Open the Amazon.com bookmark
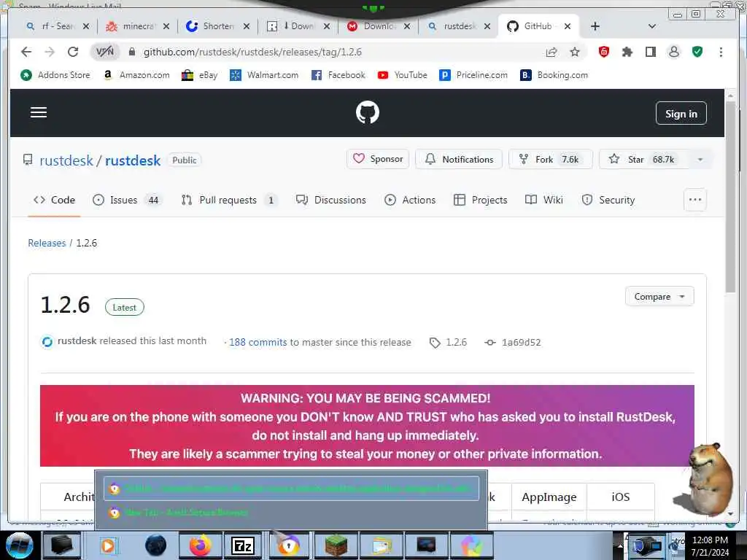Image resolution: width=747 pixels, height=560 pixels. point(136,75)
